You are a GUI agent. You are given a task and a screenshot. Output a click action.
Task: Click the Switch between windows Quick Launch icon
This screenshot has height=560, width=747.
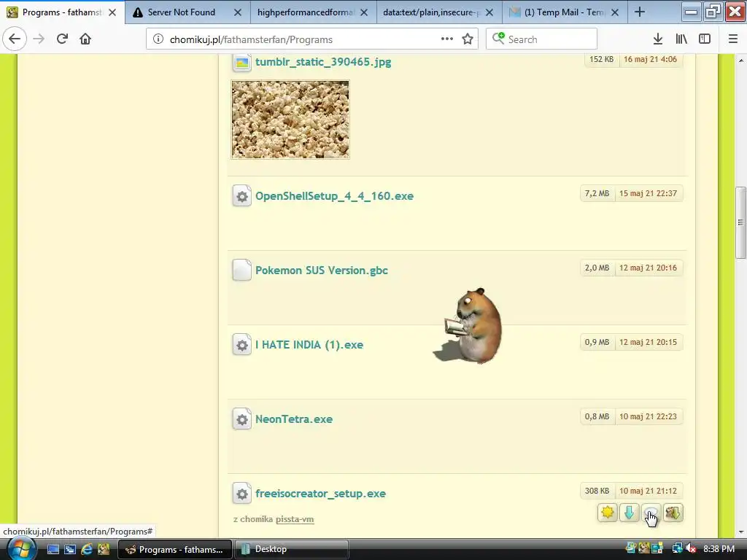click(70, 550)
